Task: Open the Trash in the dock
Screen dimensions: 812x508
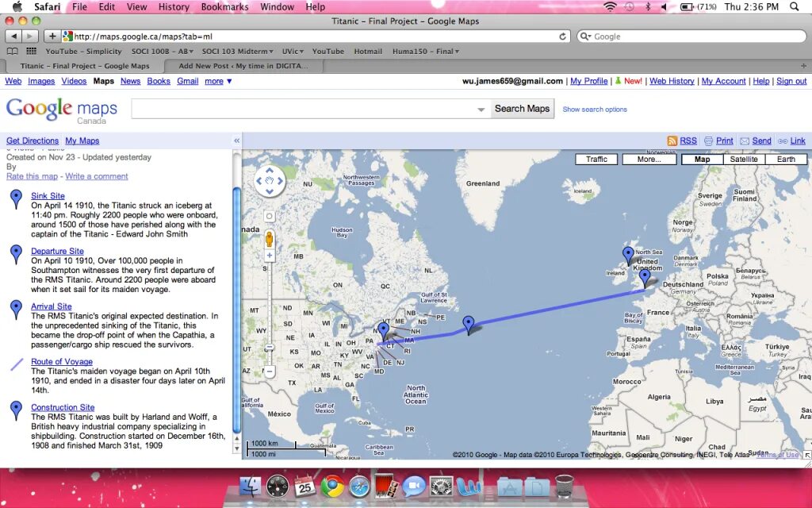Action: [x=564, y=487]
